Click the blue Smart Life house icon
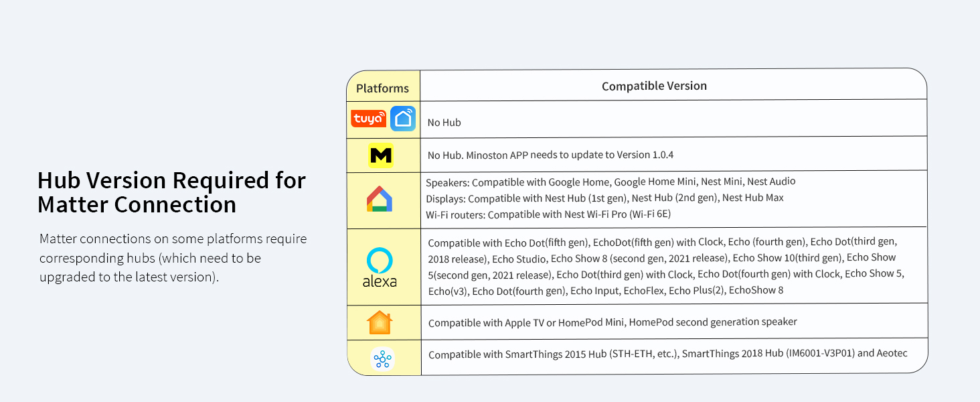The width and height of the screenshot is (980, 402). click(x=403, y=119)
